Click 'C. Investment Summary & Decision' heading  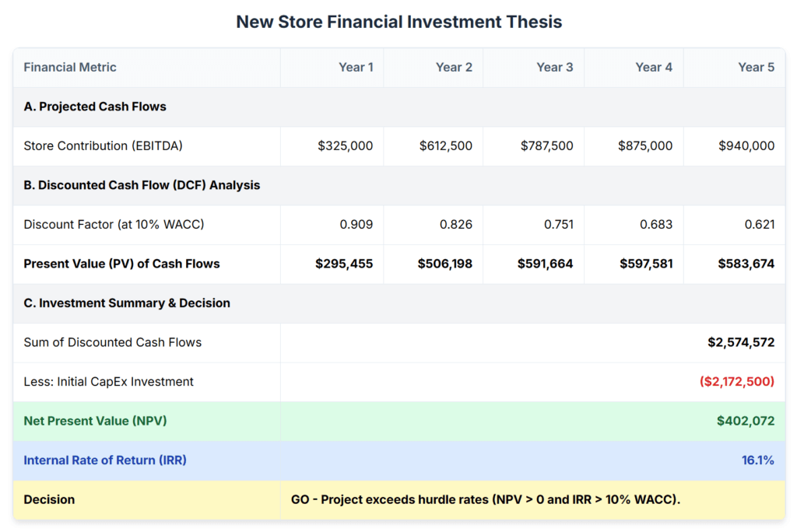coord(127,303)
